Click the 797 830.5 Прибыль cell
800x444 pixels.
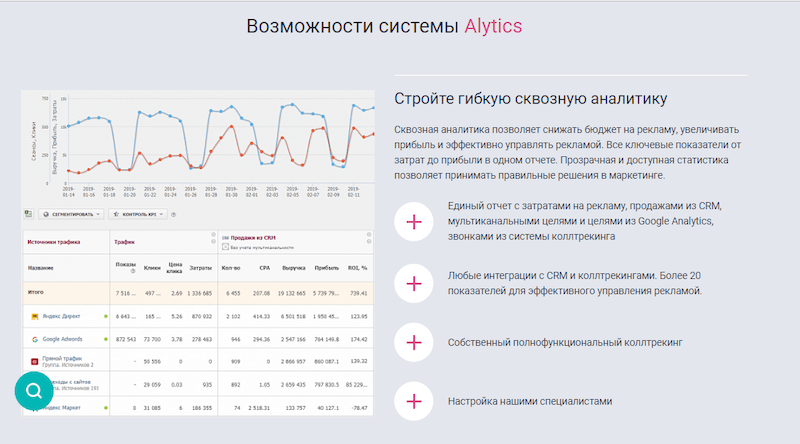tap(327, 385)
